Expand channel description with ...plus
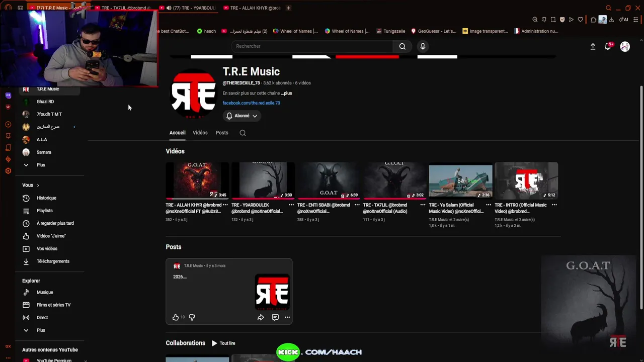The height and width of the screenshot is (362, 644). [286, 93]
